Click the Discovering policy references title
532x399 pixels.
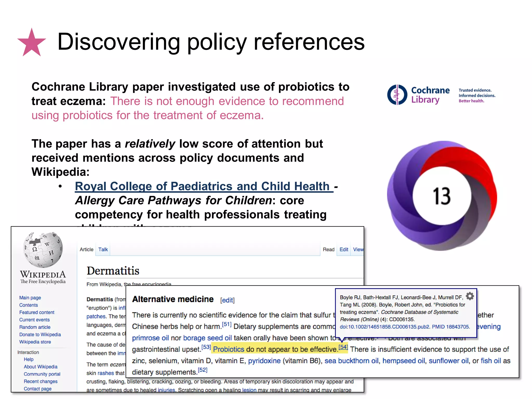point(211,42)
